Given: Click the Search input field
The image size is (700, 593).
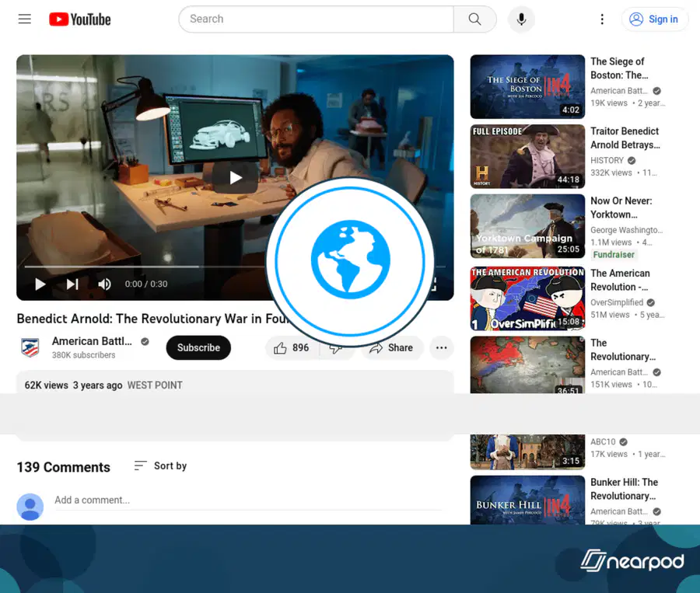Looking at the screenshot, I should pyautogui.click(x=316, y=19).
